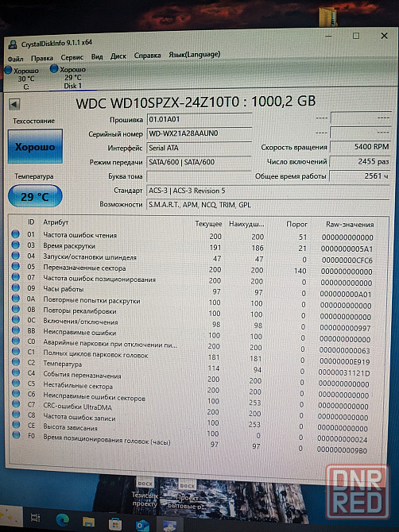Open Outlook from the taskbar

pyautogui.click(x=142, y=525)
